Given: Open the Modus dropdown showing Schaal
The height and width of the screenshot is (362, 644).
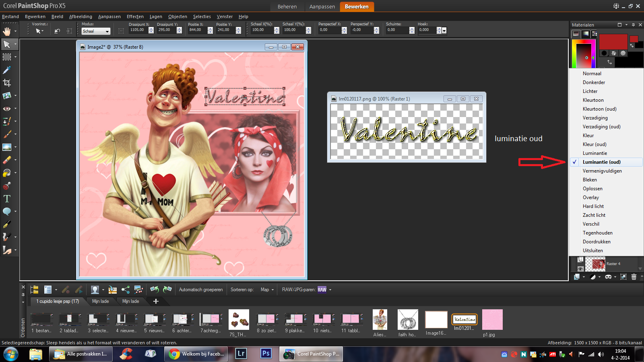Looking at the screenshot, I should coord(96,31).
